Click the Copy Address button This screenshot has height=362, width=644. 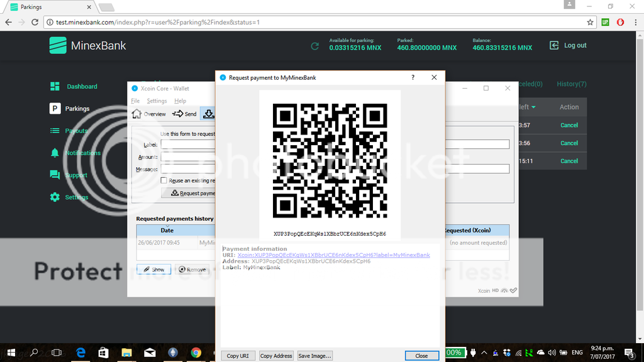click(x=276, y=356)
